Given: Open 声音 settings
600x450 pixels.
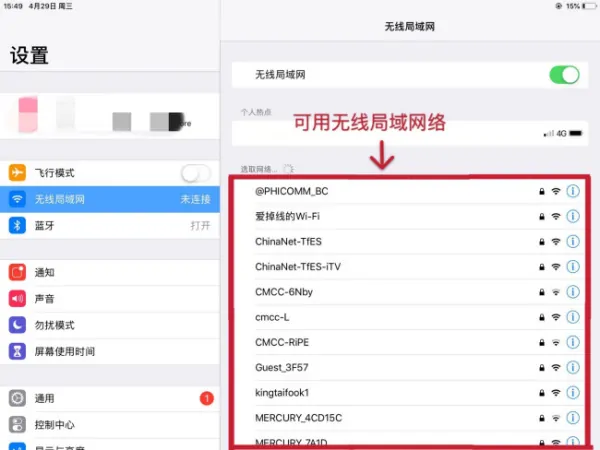Looking at the screenshot, I should coord(110,298).
